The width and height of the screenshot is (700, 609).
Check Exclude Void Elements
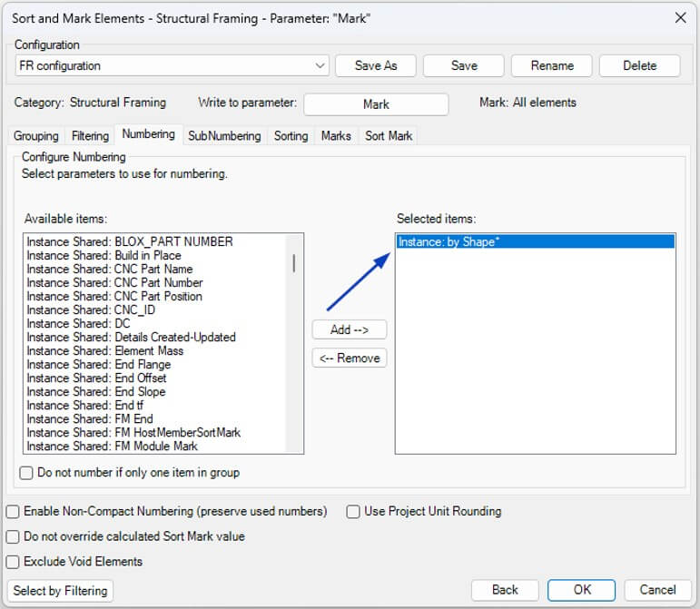click(13, 562)
